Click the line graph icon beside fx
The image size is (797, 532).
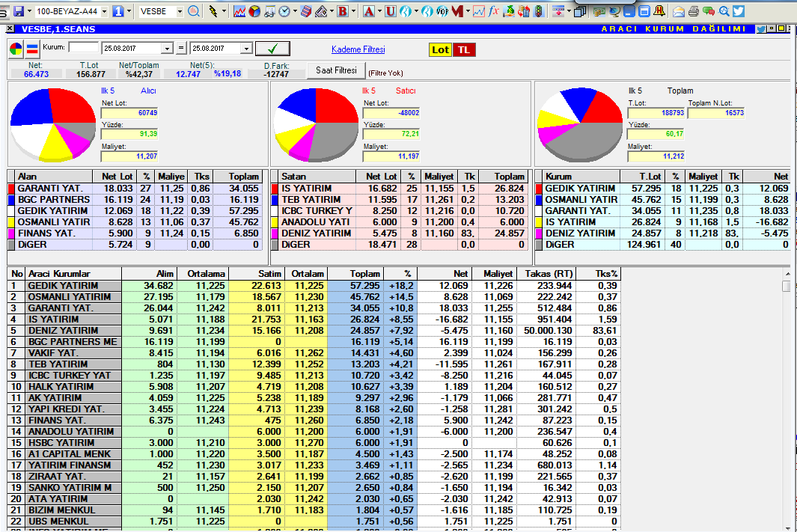point(478,10)
